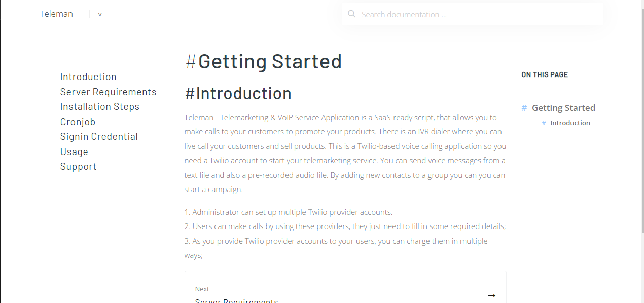Click the Next label in the bottom card
Image resolution: width=644 pixels, height=303 pixels.
[202, 289]
